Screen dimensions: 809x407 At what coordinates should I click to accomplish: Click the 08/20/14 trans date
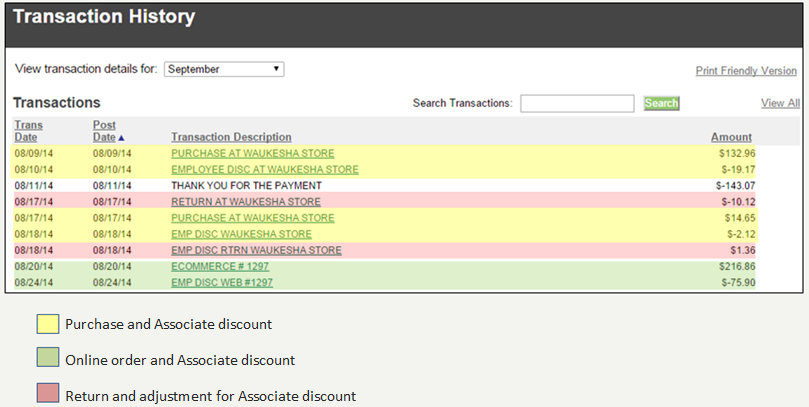34,266
